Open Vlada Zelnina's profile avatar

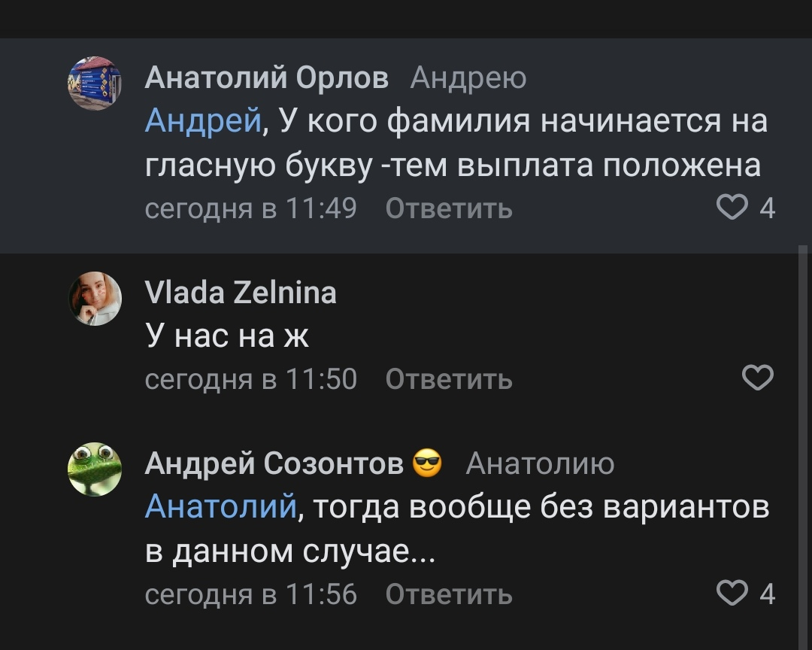coord(95,299)
